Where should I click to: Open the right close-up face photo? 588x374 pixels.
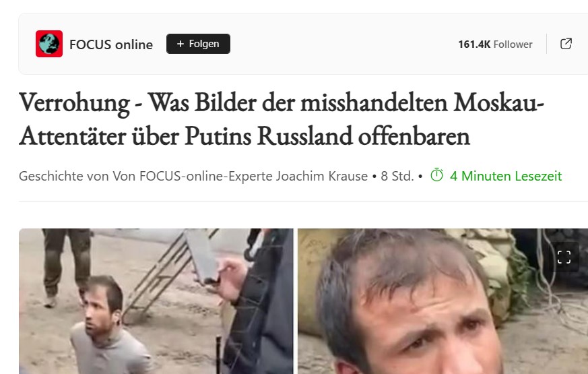(443, 301)
